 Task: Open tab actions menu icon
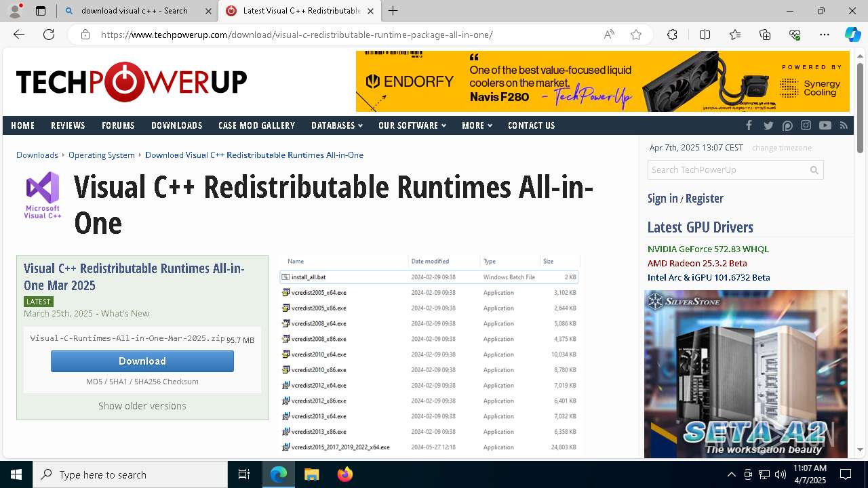point(41,11)
